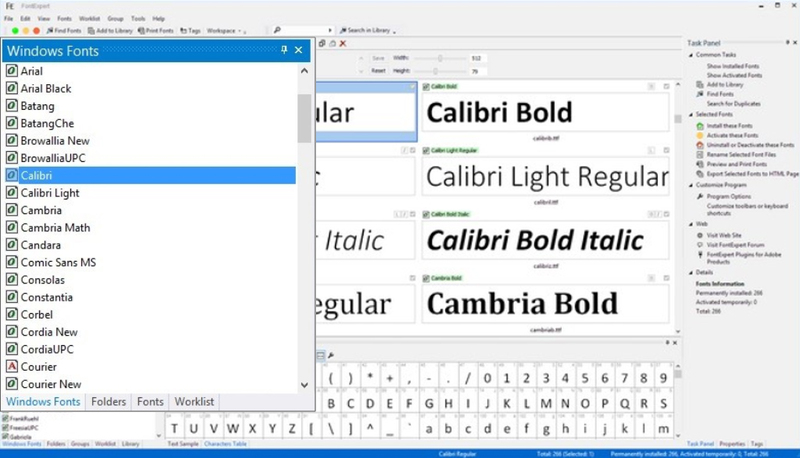
Task: Select Arial Black in font list
Action: (46, 89)
